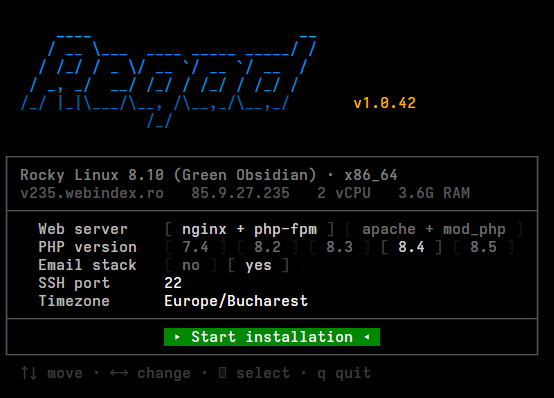Click the PHP version row label

[x=87, y=247]
